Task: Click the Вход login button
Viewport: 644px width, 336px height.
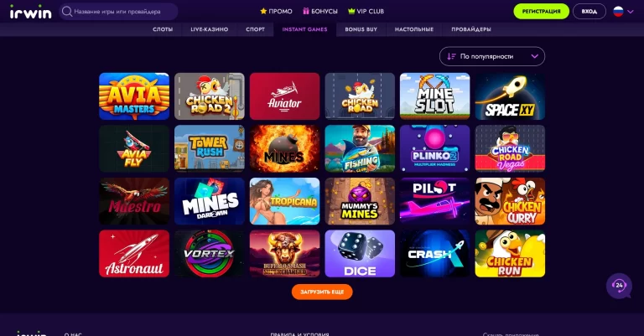Action: [x=589, y=12]
